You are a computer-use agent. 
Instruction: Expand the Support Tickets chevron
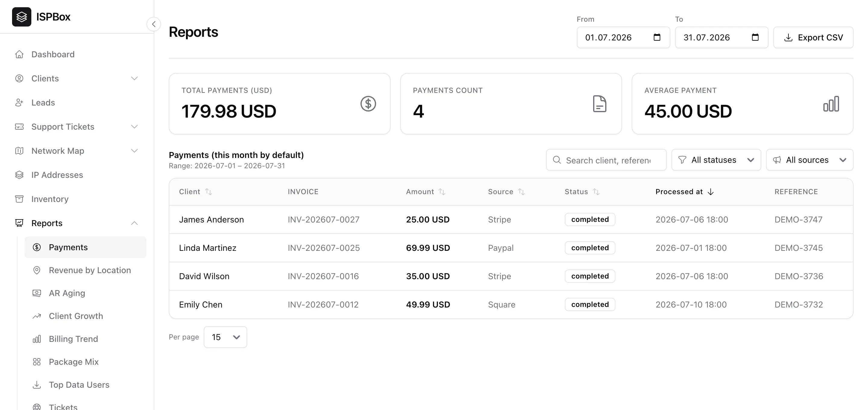(x=134, y=126)
